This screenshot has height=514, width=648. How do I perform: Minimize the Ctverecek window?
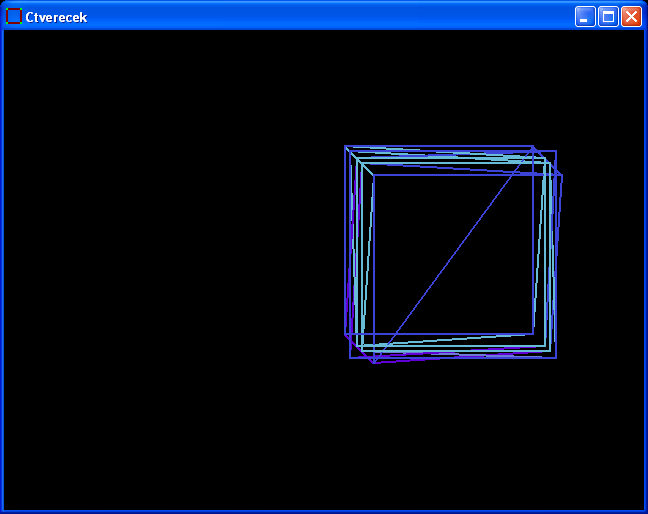click(x=585, y=16)
